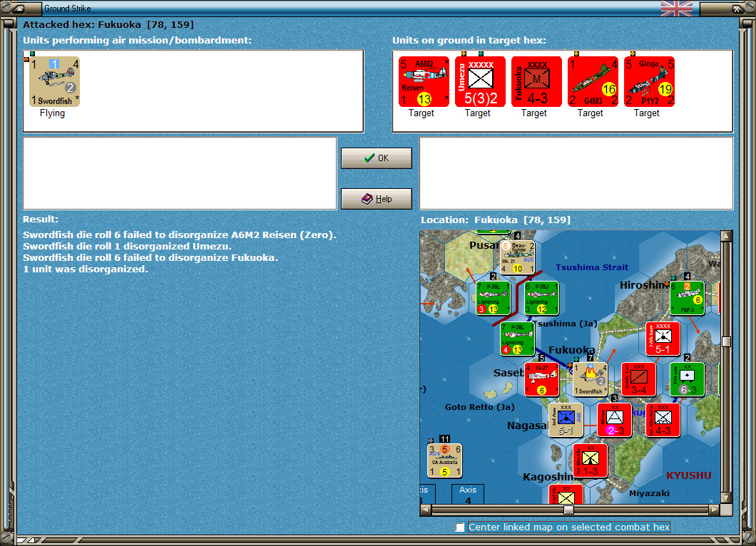The image size is (756, 546).
Task: Click the Miyazaki label on map
Action: [649, 493]
